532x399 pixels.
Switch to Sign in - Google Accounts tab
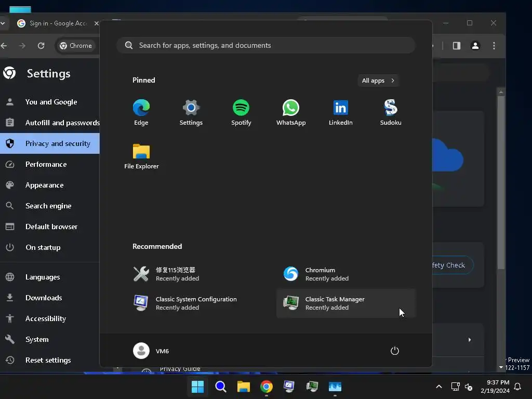[x=54, y=23]
